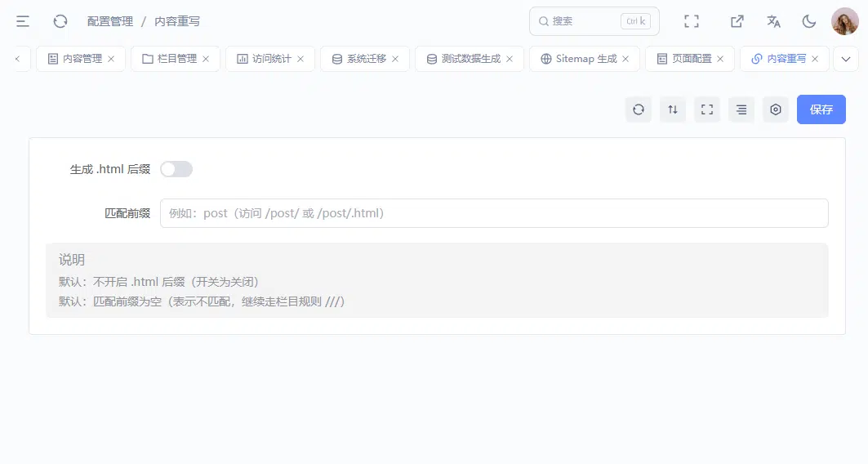Click the refresh icon beside breadcrumb
Image resolution: width=868 pixels, height=464 pixels.
(60, 21)
